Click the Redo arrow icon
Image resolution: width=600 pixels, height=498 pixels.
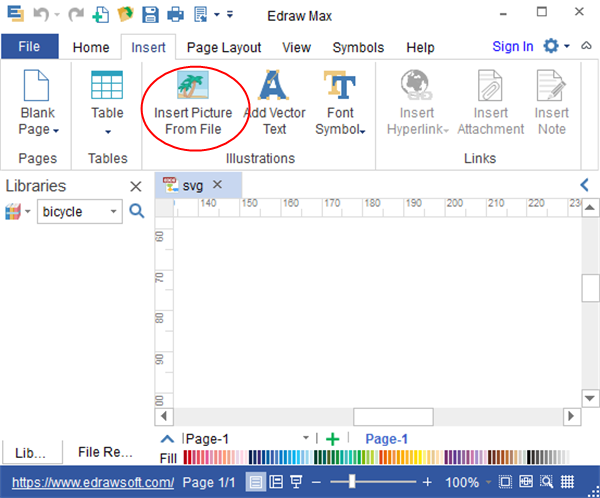[76, 15]
